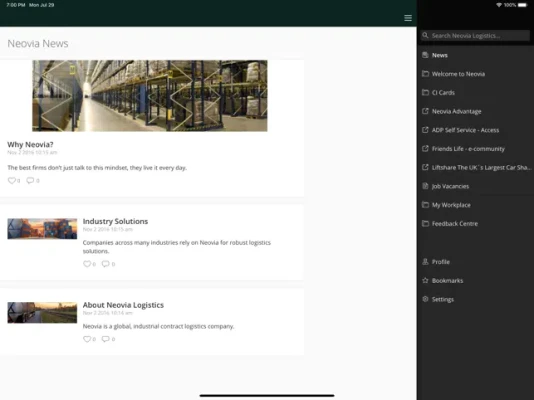Open comments on About Neovia Logistics article
The width and height of the screenshot is (534, 400).
click(106, 339)
